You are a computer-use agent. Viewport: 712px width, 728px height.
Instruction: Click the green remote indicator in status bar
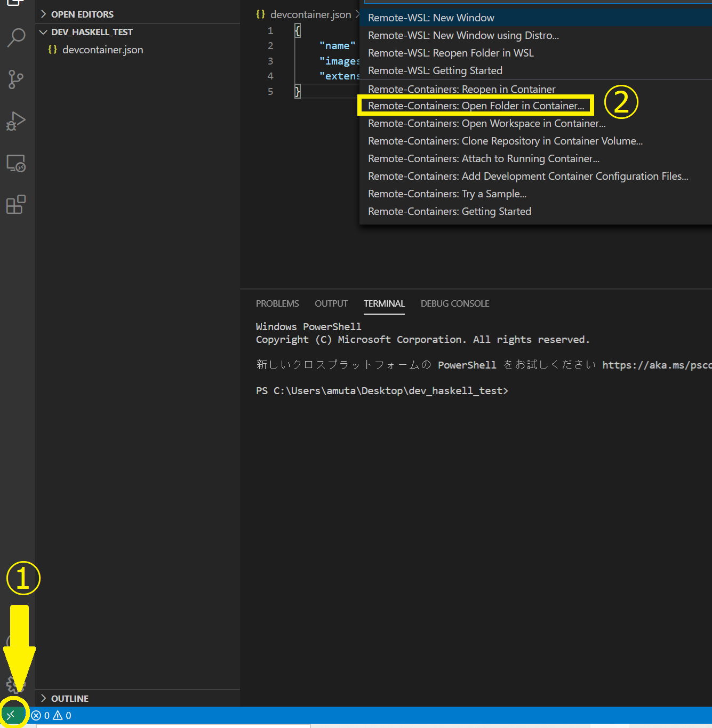(11, 715)
